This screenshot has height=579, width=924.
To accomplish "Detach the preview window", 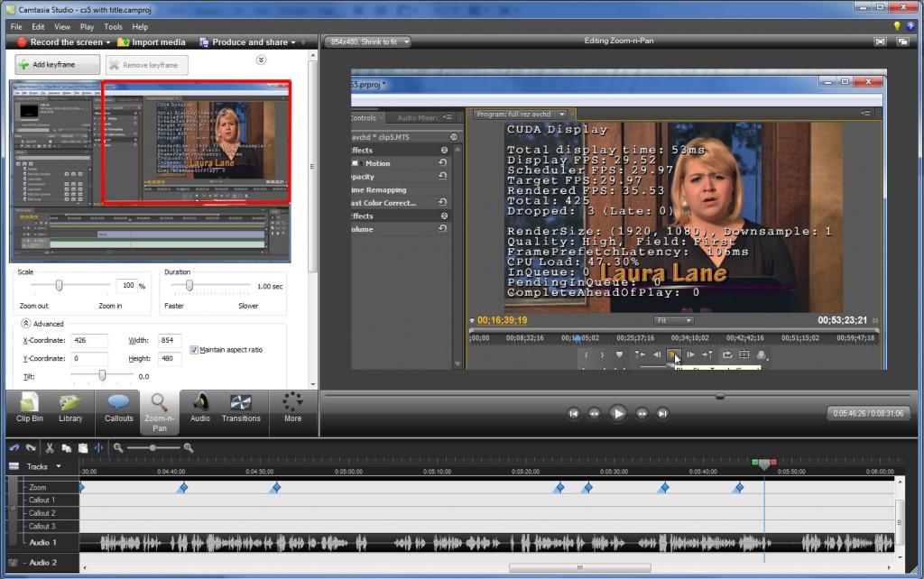I will [x=902, y=41].
